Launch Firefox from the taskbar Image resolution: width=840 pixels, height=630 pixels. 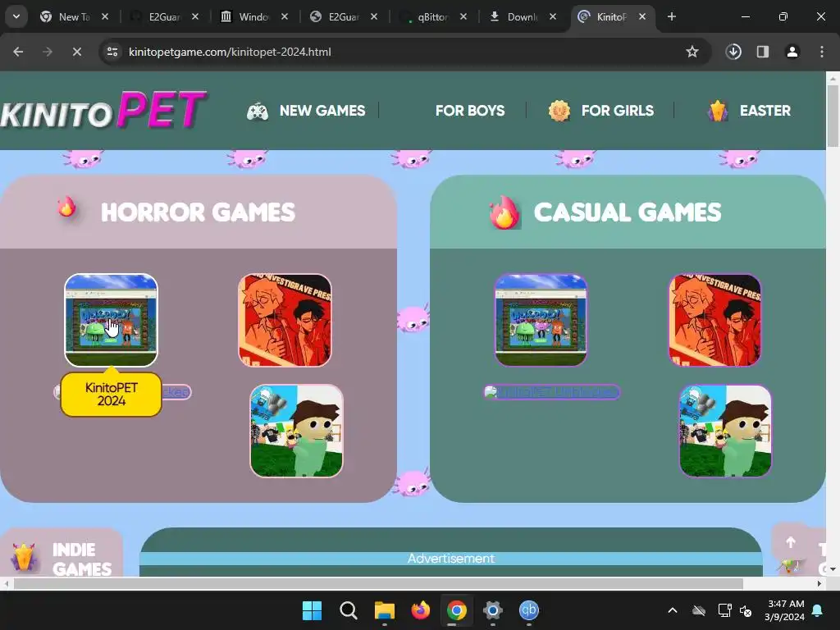click(x=421, y=610)
